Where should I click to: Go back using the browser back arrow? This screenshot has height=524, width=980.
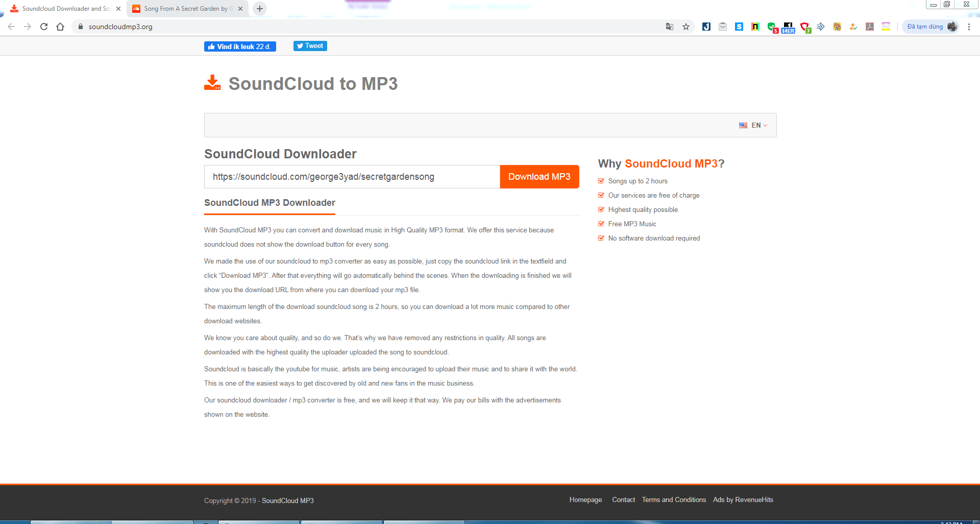point(11,27)
